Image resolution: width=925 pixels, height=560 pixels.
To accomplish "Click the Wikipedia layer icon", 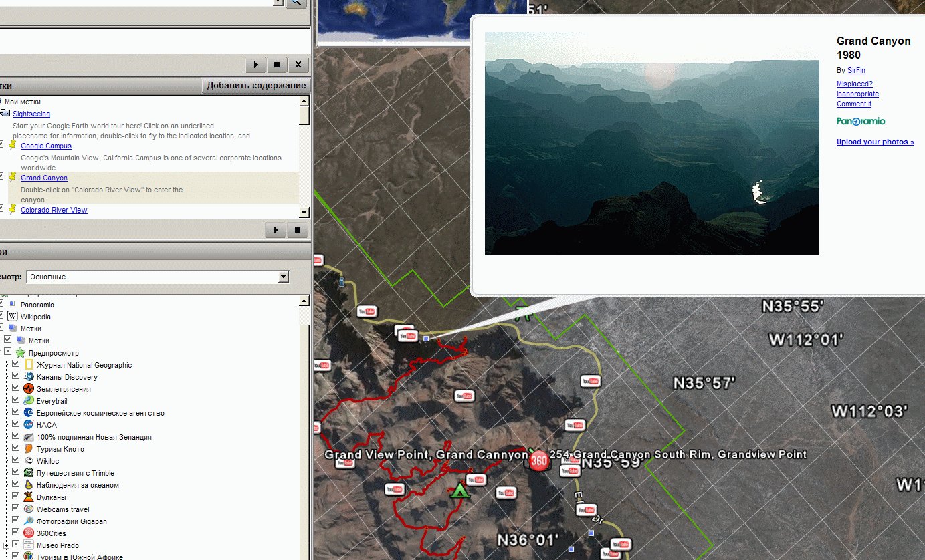I will click(x=13, y=317).
